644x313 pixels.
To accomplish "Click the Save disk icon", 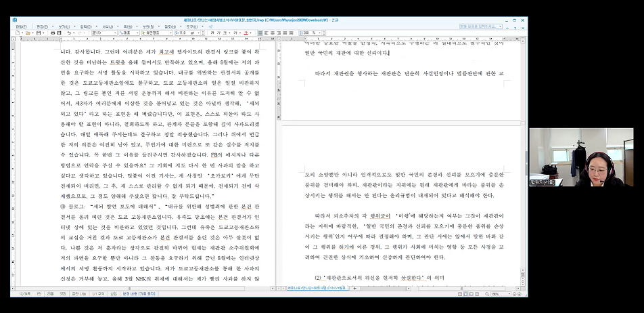I will [39, 33].
